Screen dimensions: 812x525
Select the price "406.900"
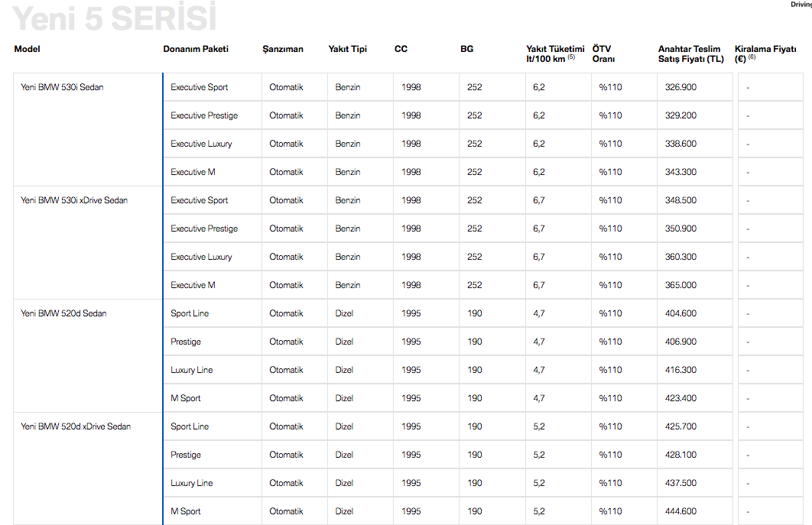tap(681, 342)
